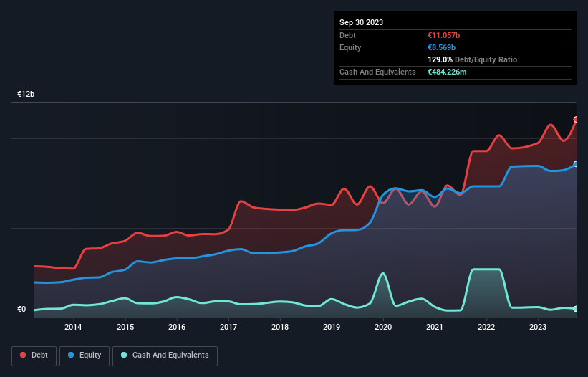Click the 2014 x-axis label
Image resolution: width=588 pixels, height=377 pixels.
click(73, 327)
